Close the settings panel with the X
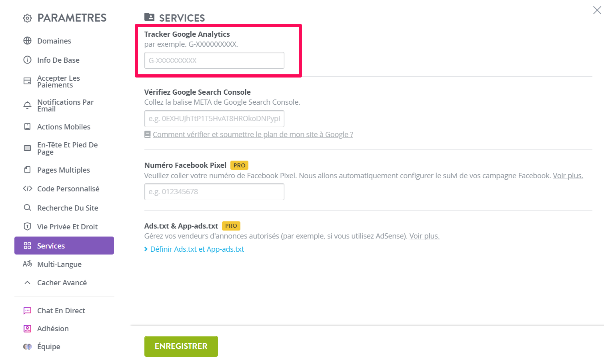Viewport: 604px width, 364px height. coord(597,10)
